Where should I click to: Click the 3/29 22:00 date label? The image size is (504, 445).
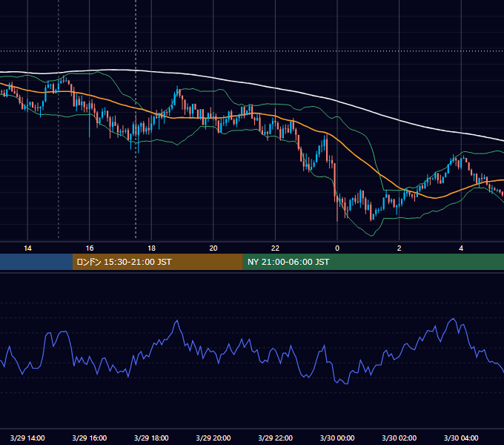coord(275,438)
